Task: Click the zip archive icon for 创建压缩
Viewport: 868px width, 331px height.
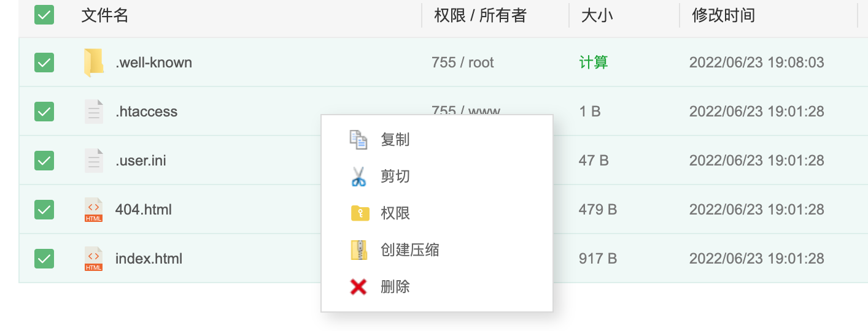Action: 358,250
